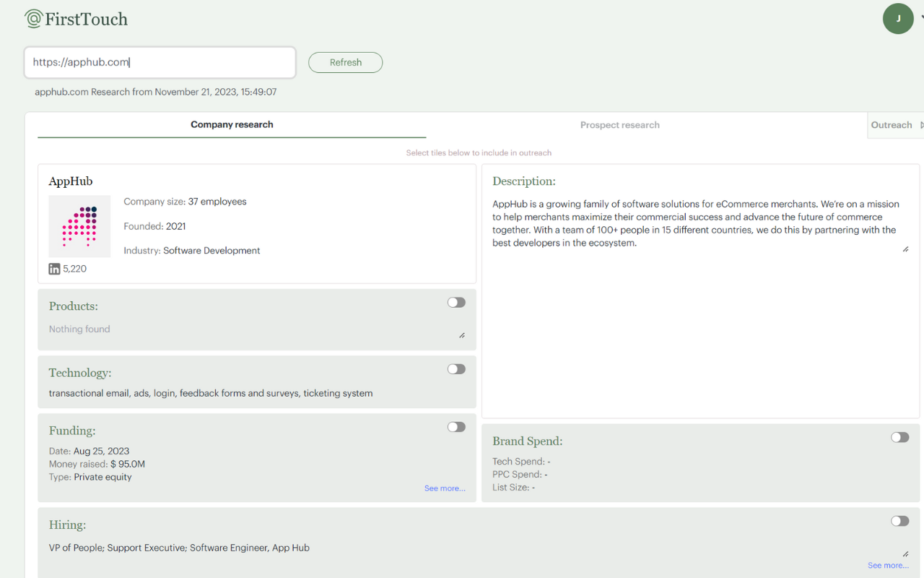Click 'Company size: 37 employees' text
Image resolution: width=924 pixels, height=578 pixels.
coord(185,202)
